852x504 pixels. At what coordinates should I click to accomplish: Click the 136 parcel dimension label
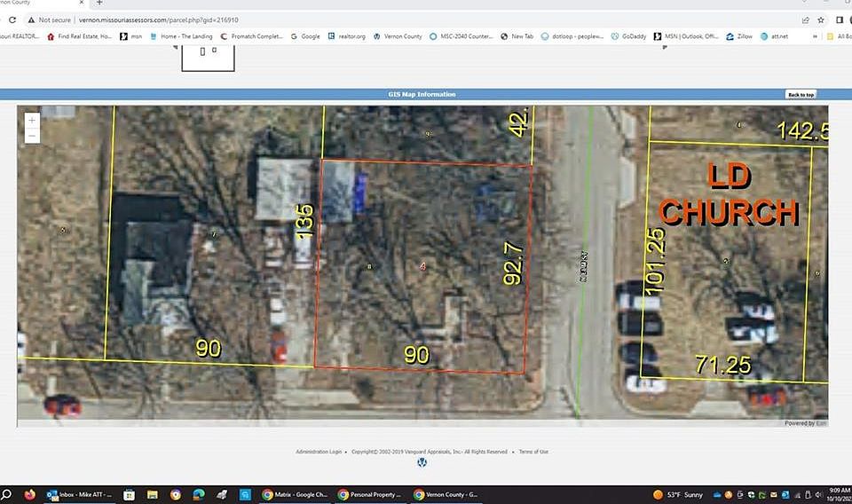pos(304,220)
